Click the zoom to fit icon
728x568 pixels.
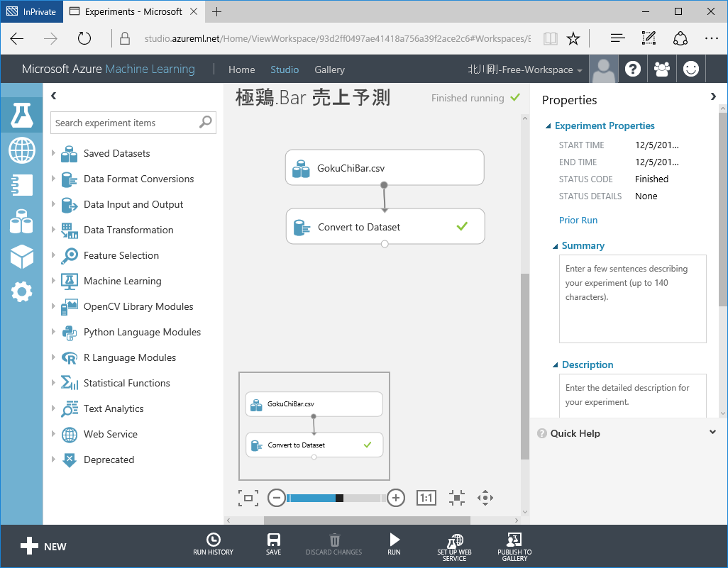[457, 498]
